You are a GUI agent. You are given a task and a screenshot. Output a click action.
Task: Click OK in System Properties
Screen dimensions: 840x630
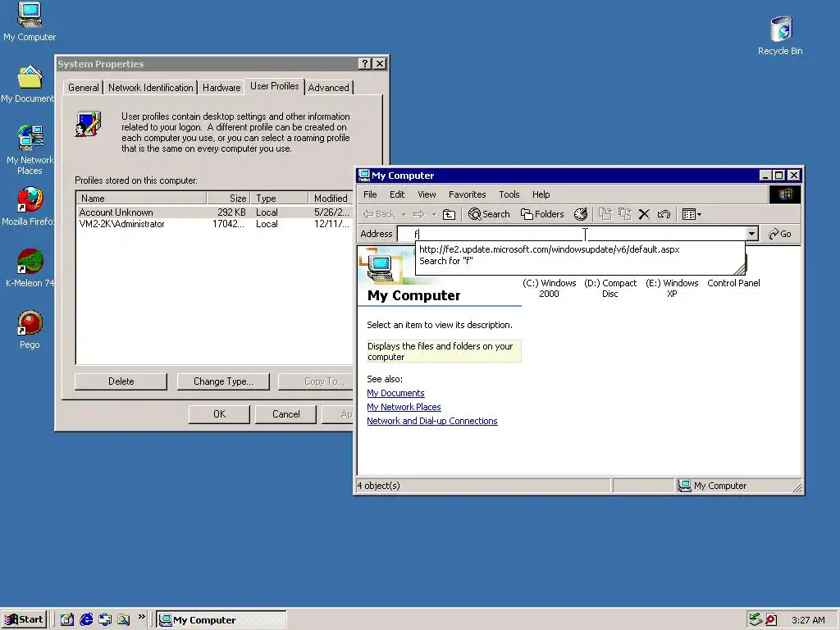click(x=220, y=414)
